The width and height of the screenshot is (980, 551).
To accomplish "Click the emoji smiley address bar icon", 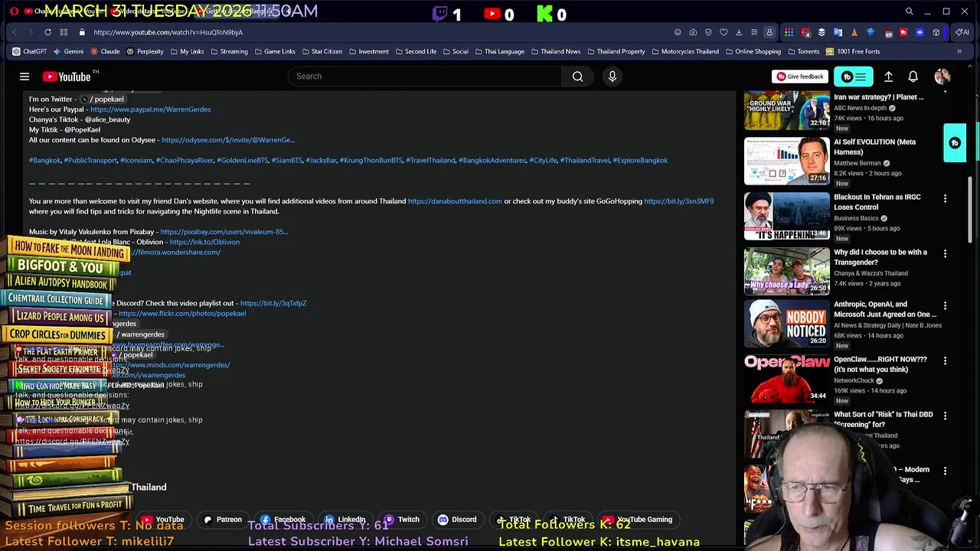I will (x=678, y=32).
